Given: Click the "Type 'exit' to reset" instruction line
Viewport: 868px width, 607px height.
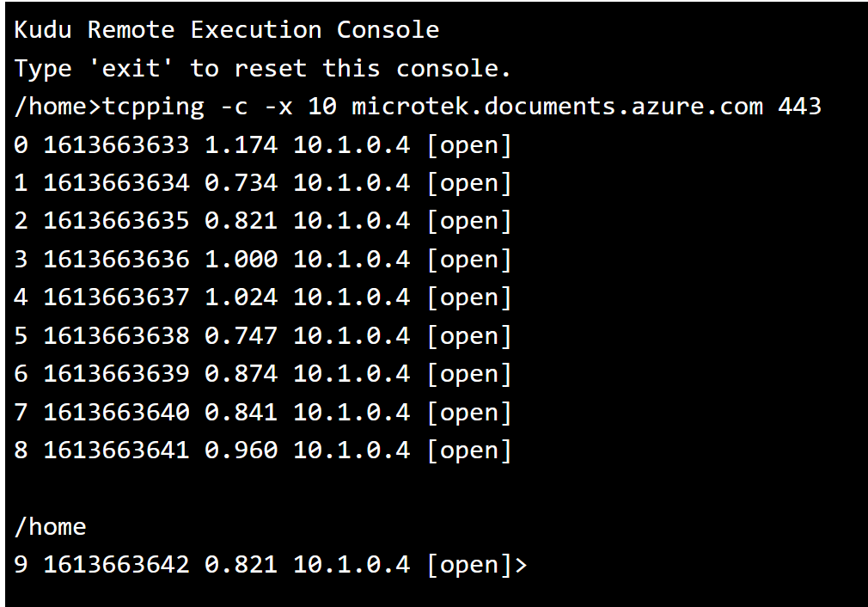Looking at the screenshot, I should click(262, 68).
